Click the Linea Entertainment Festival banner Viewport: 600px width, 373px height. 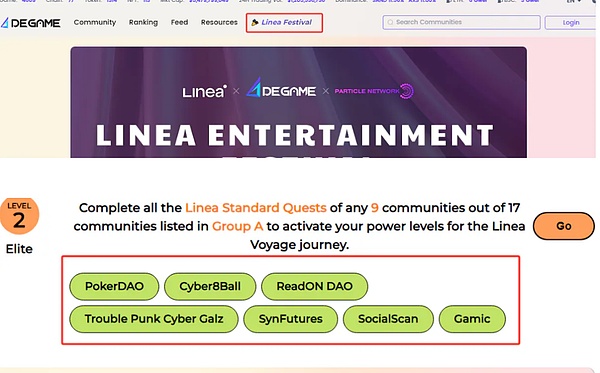[x=298, y=102]
